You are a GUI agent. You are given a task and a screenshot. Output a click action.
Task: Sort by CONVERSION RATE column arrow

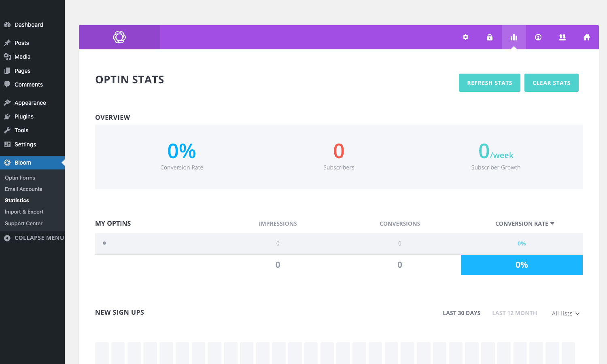pyautogui.click(x=552, y=223)
